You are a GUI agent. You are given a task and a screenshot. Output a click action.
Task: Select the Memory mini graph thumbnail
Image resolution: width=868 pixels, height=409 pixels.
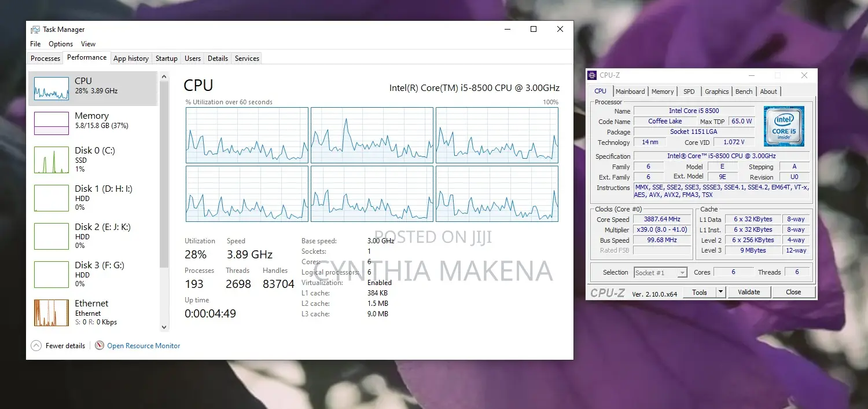tap(52, 123)
